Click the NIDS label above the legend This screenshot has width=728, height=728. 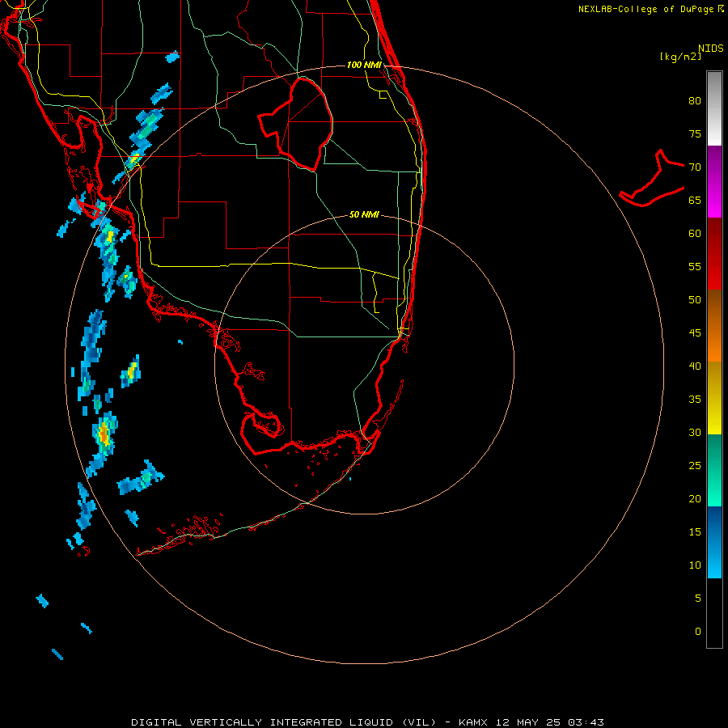click(710, 49)
